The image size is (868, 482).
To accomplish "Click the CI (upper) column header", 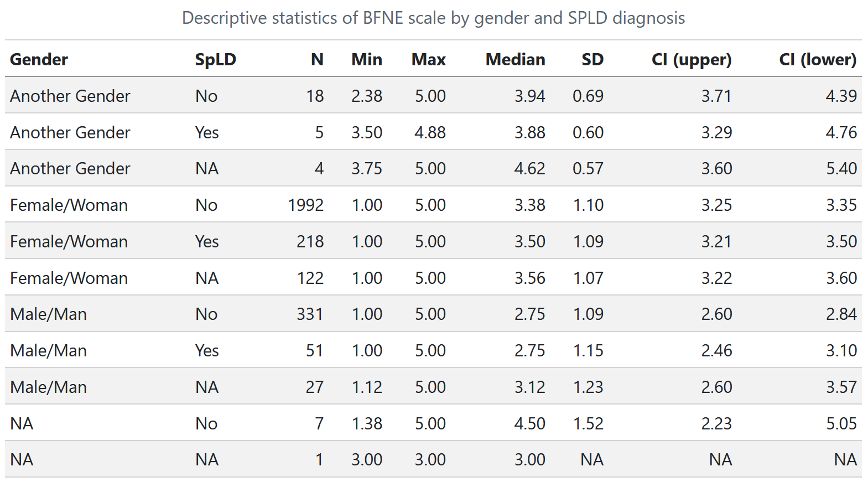I will (x=692, y=59).
